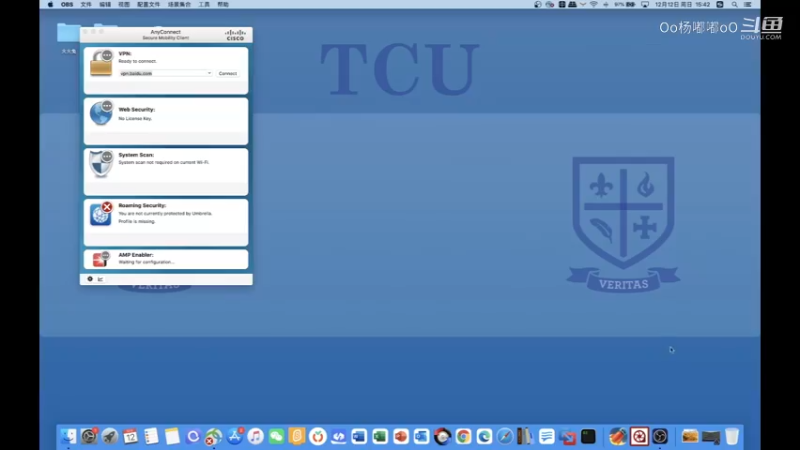Open the Trash in the Dock
The image size is (800, 450).
[x=732, y=436]
